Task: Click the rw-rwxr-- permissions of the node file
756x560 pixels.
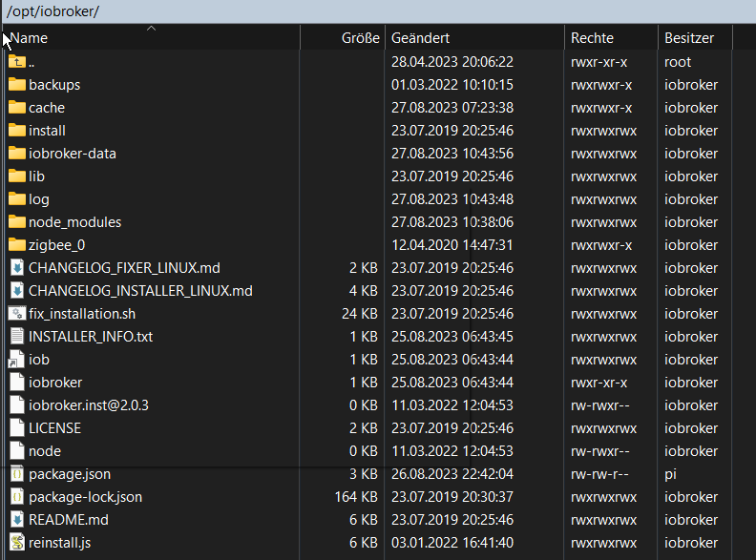Action: pyautogui.click(x=600, y=451)
